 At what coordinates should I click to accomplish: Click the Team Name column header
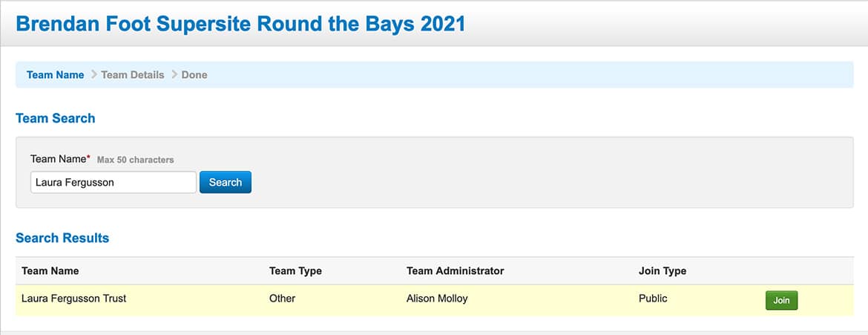pyautogui.click(x=50, y=271)
